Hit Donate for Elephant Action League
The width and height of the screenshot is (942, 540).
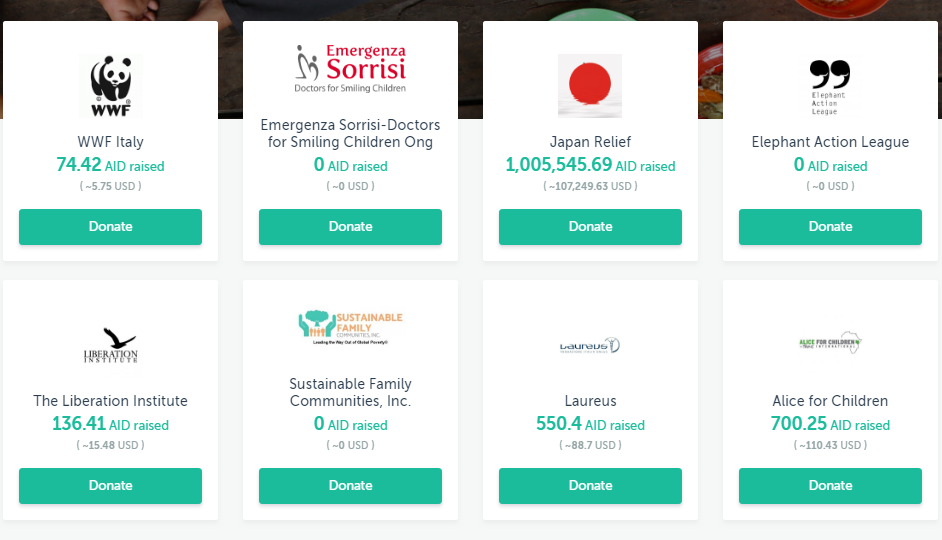[830, 227]
